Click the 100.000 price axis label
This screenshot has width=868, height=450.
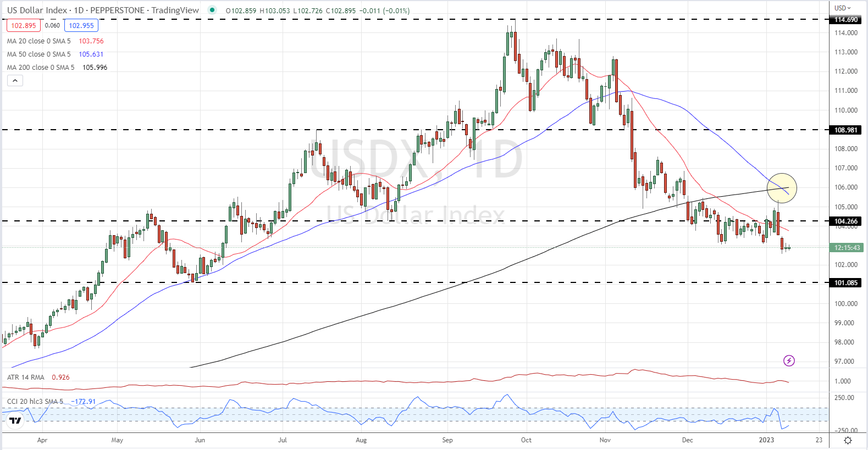click(846, 304)
